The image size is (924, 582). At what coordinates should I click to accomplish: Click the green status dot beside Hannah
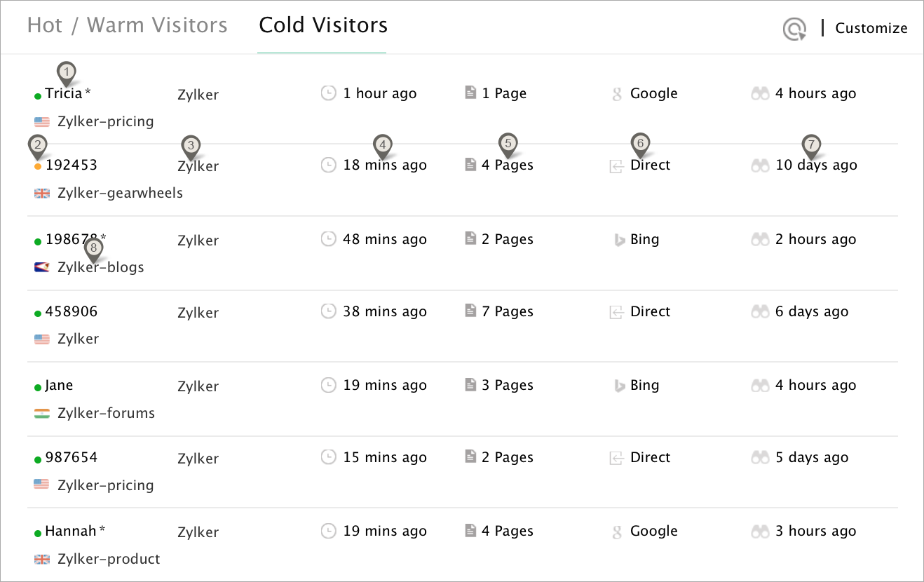(x=38, y=534)
